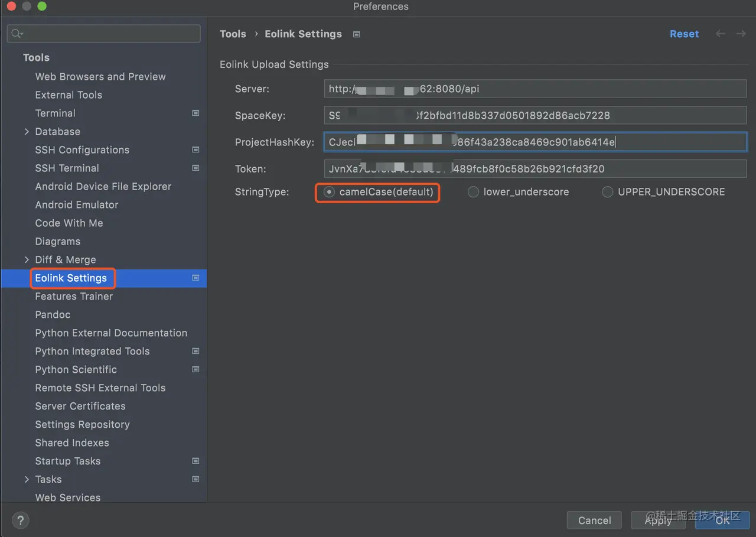Screen dimensions: 756x537
Task: Expand the Diff & Merge node
Action: (27, 259)
